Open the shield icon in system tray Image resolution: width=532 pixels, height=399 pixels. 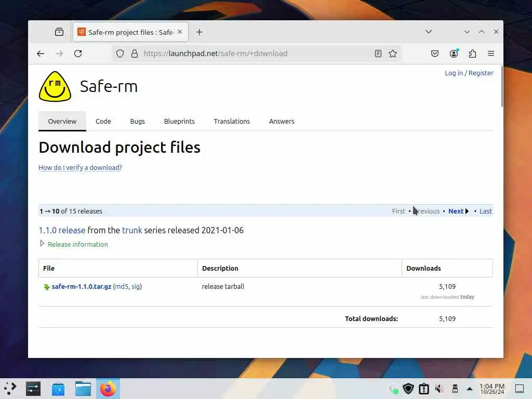coord(408,389)
